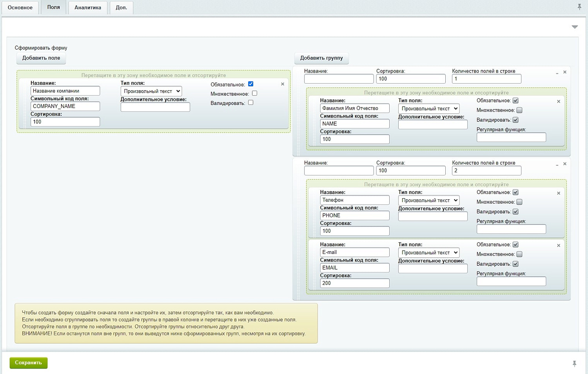The width and height of the screenshot is (588, 374).
Task: Click the pin icon at top right
Action: [x=579, y=7]
